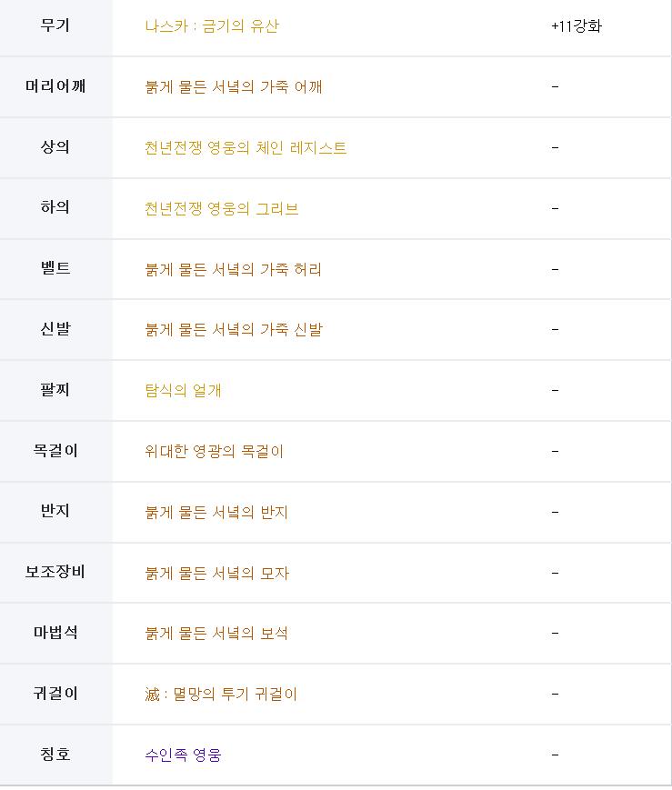The width and height of the screenshot is (672, 790).
Task: Select 붉게 물든 서녘의 보석 item
Action: tap(216, 634)
